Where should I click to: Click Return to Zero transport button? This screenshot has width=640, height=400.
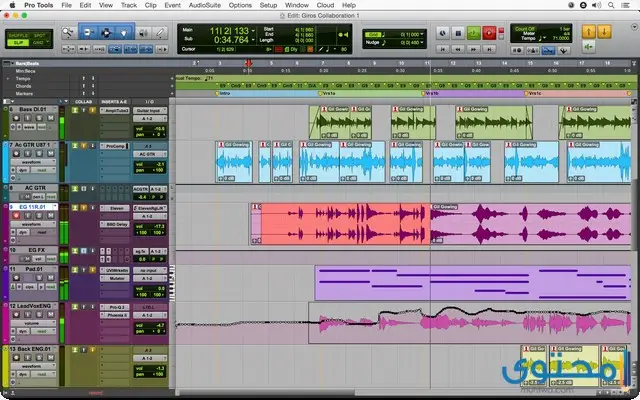coord(442,49)
